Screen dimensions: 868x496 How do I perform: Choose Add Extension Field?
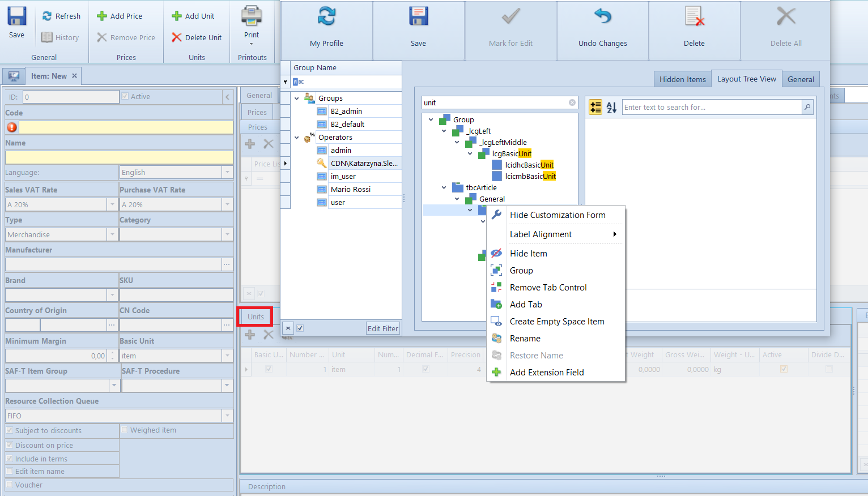(x=556, y=373)
